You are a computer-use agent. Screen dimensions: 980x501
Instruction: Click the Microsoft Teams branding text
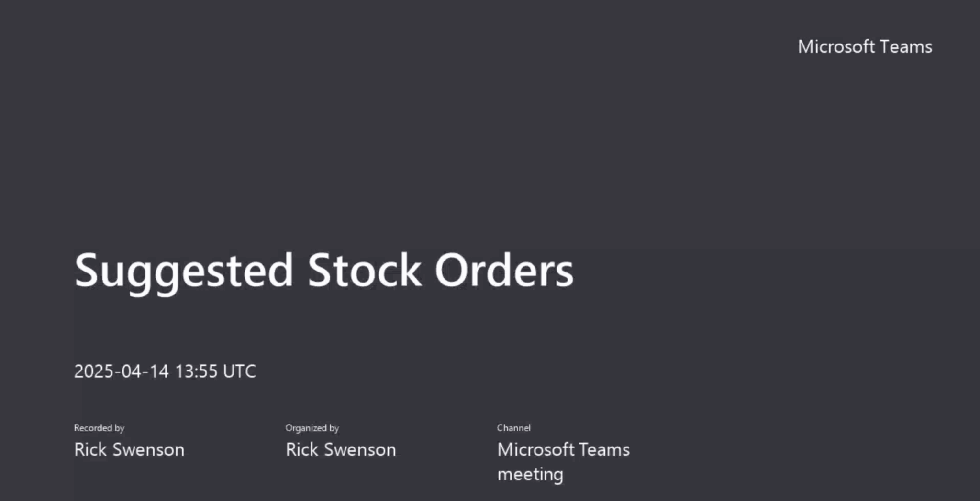pyautogui.click(x=865, y=47)
